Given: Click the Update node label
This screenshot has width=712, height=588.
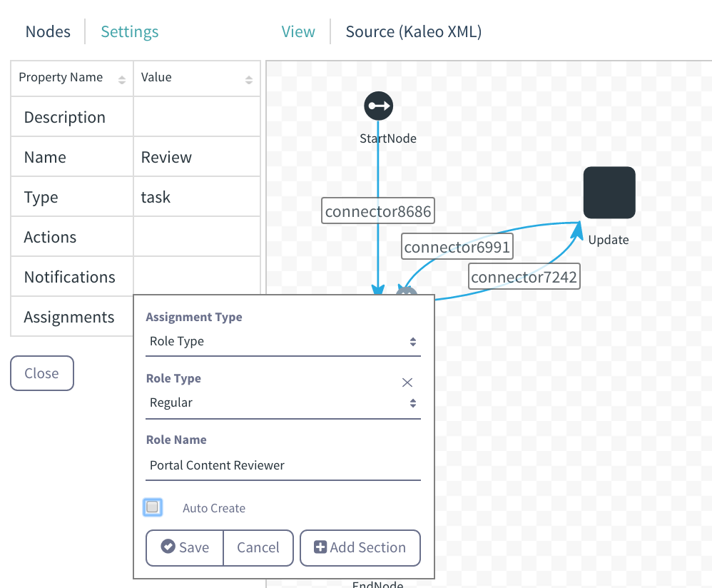Looking at the screenshot, I should (x=609, y=240).
